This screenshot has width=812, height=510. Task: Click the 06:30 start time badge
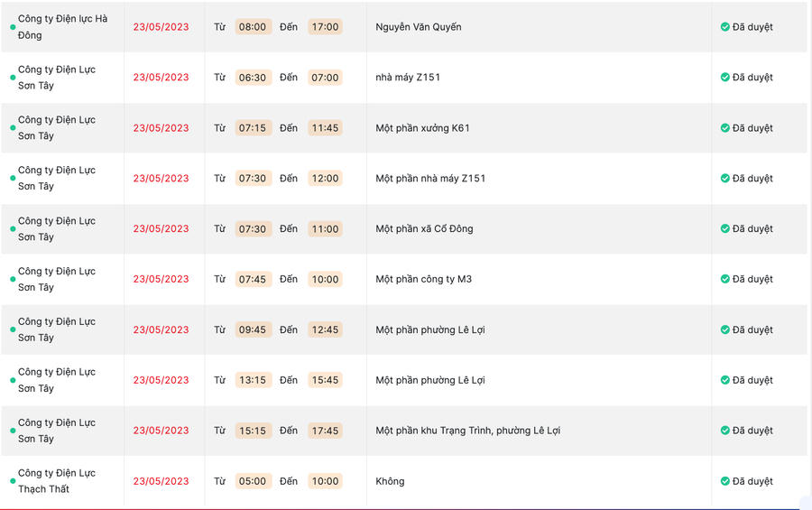pyautogui.click(x=253, y=78)
